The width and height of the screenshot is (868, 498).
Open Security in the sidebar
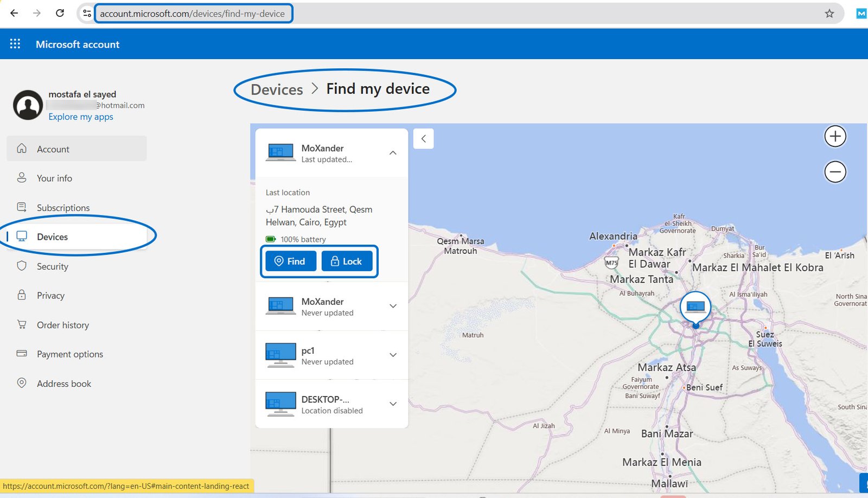pyautogui.click(x=76, y=266)
